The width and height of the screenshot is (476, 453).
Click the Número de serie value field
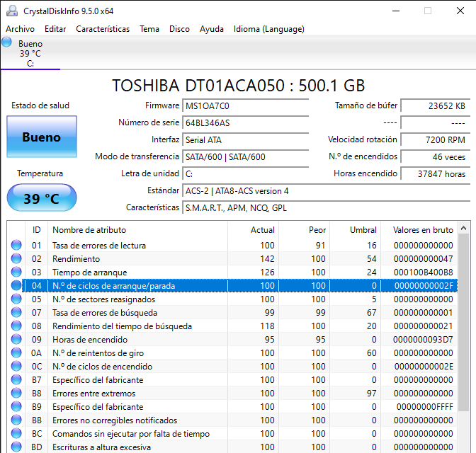pyautogui.click(x=245, y=122)
